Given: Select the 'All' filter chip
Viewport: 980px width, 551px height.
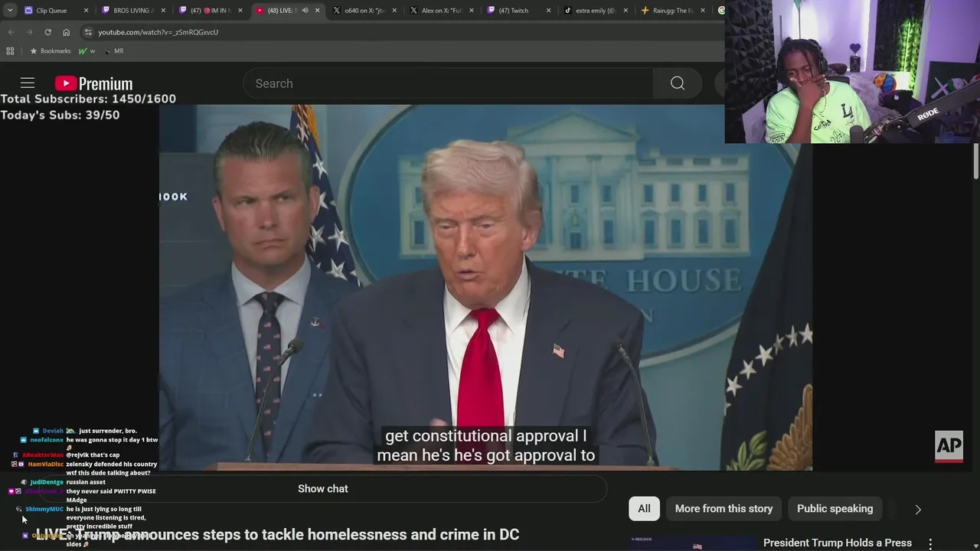Looking at the screenshot, I should tap(644, 509).
